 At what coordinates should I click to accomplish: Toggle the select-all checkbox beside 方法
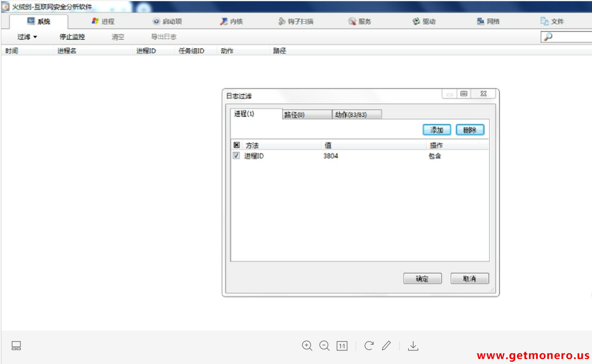[237, 145]
